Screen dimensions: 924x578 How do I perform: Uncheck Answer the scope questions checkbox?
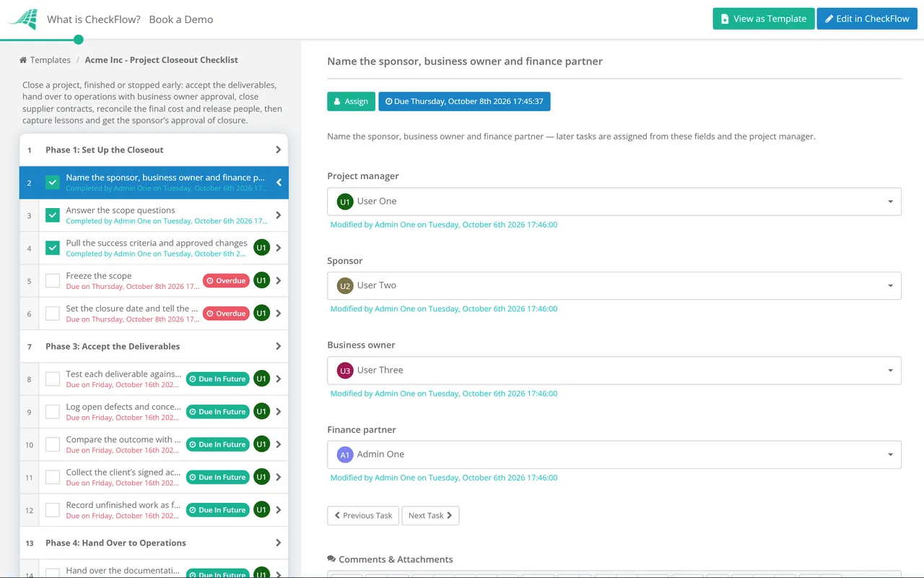(53, 215)
